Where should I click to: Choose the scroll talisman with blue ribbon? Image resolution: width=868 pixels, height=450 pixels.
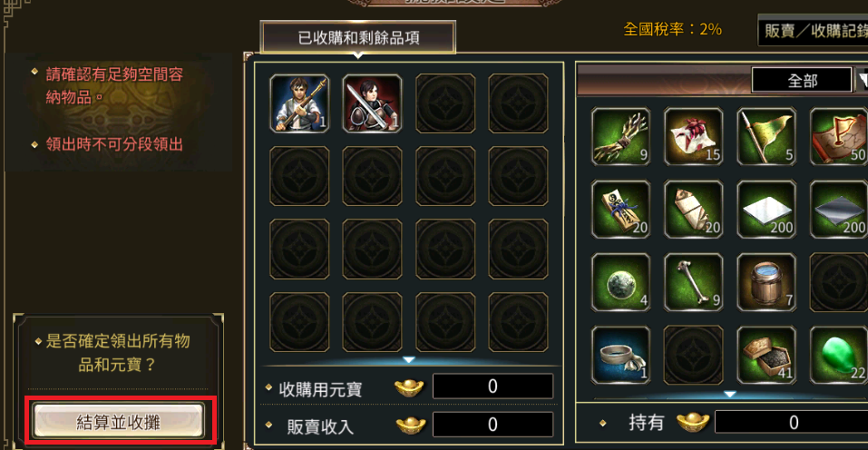click(620, 210)
